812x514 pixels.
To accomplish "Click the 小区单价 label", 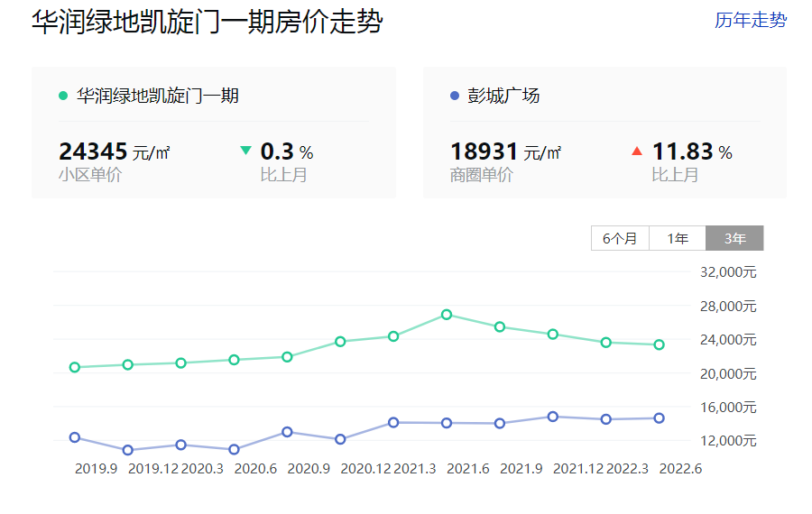I will [x=90, y=175].
